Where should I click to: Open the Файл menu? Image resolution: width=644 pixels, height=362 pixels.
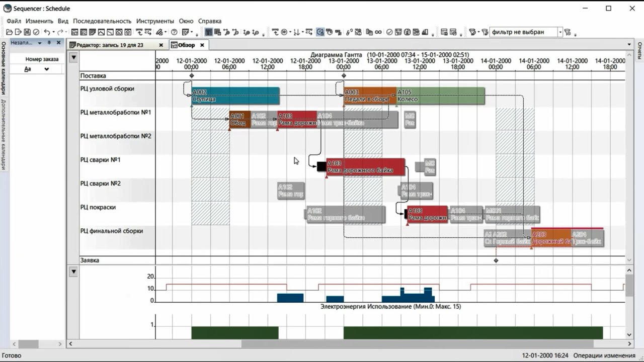[x=14, y=21]
